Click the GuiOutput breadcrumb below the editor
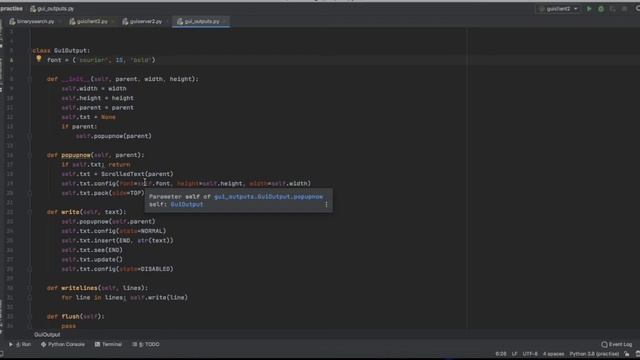The height and width of the screenshot is (360, 640). 47,335
